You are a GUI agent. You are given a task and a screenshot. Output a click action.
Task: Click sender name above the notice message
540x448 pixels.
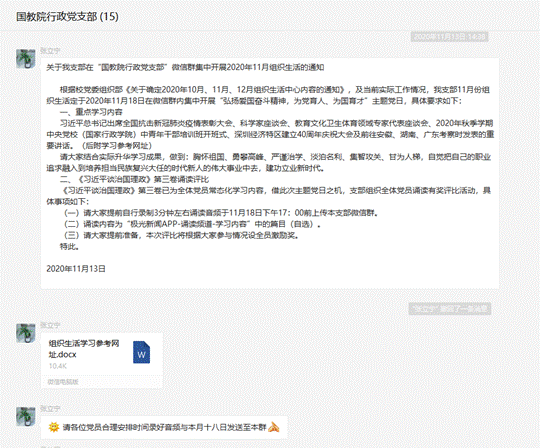[x=50, y=51]
